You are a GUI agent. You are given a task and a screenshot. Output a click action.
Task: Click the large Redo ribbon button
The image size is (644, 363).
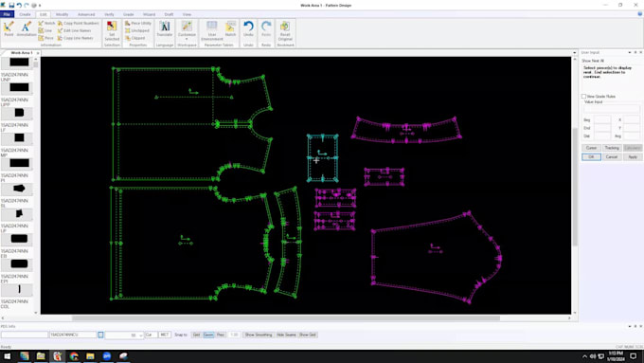pyautogui.click(x=266, y=28)
